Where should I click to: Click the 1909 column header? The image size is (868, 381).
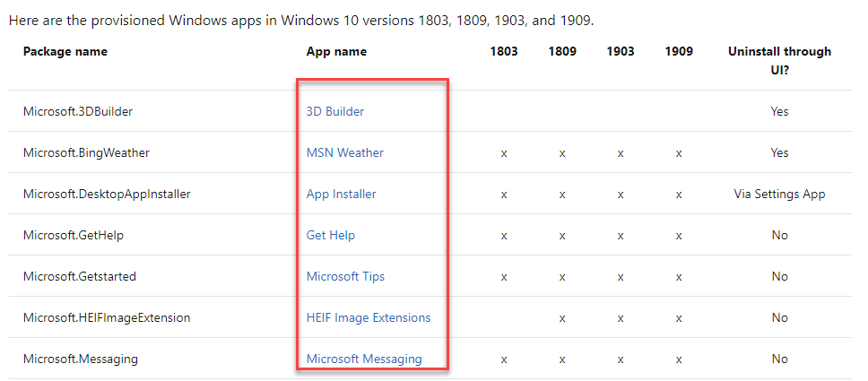click(x=679, y=51)
